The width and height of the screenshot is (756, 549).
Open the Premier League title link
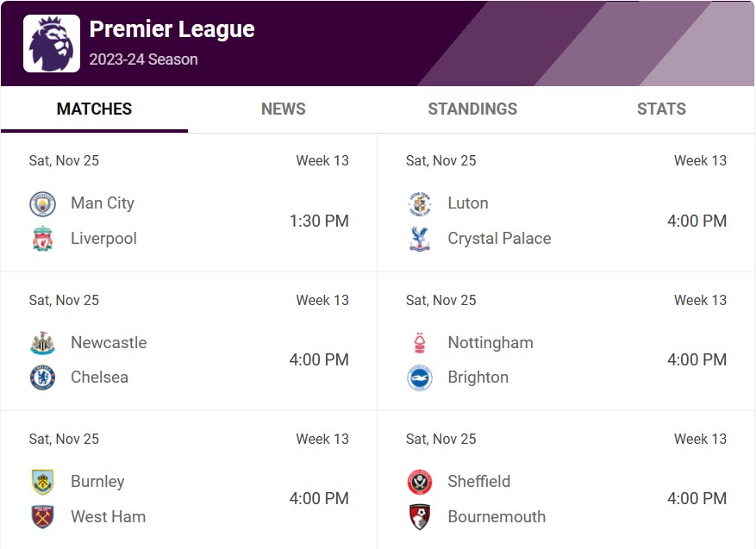point(172,29)
